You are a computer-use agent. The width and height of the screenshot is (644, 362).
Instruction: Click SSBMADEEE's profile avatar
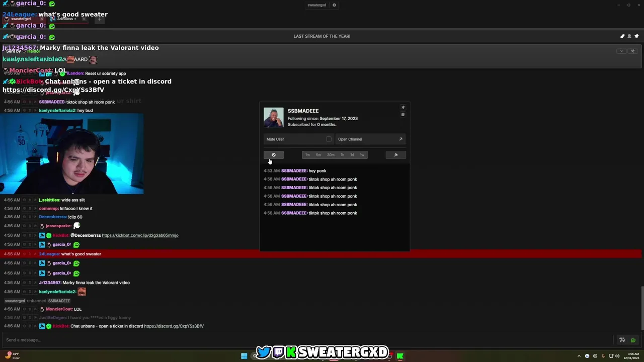(274, 117)
